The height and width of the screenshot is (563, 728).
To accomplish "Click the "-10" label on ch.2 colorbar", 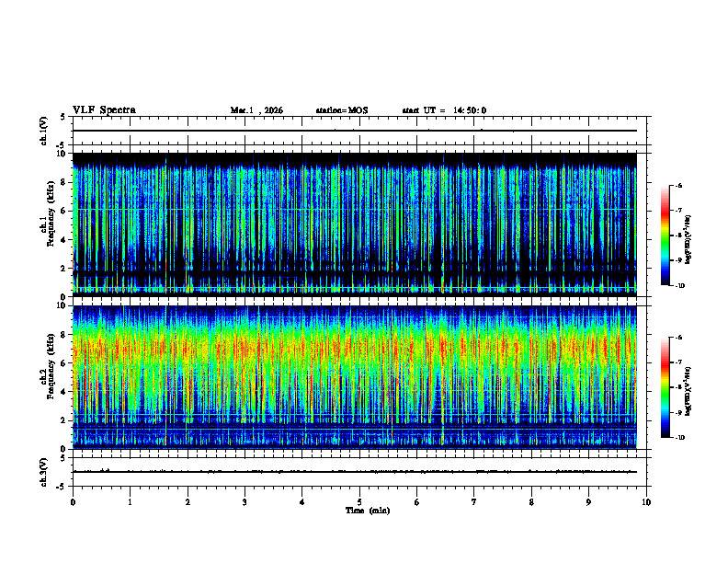I will 680,438.
